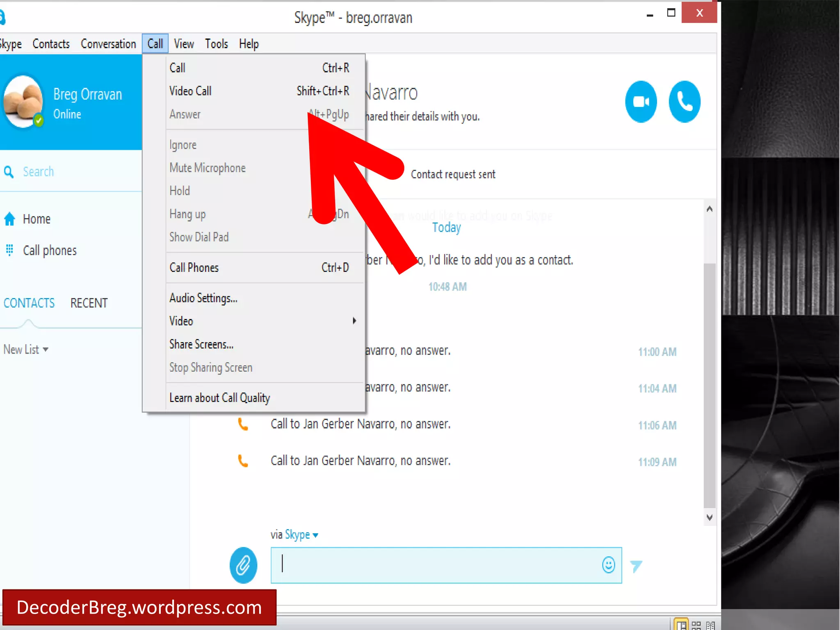The width and height of the screenshot is (840, 630).
Task: Open the View menu
Action: point(184,44)
